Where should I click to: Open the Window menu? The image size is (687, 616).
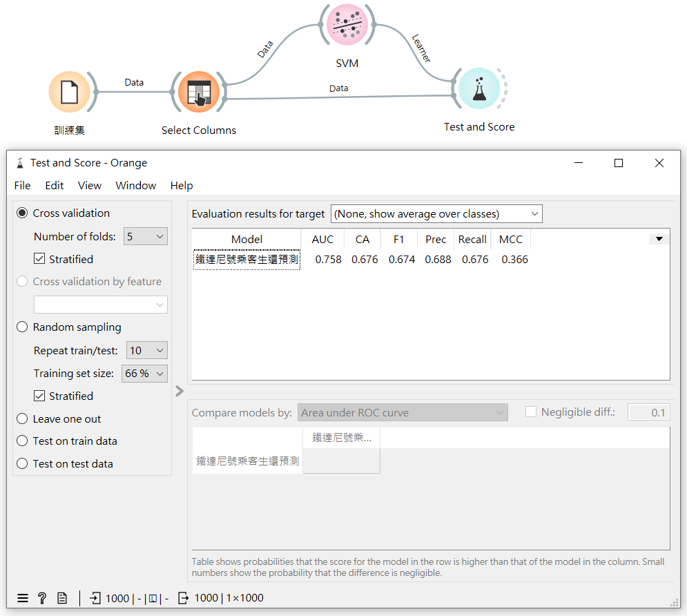click(135, 186)
